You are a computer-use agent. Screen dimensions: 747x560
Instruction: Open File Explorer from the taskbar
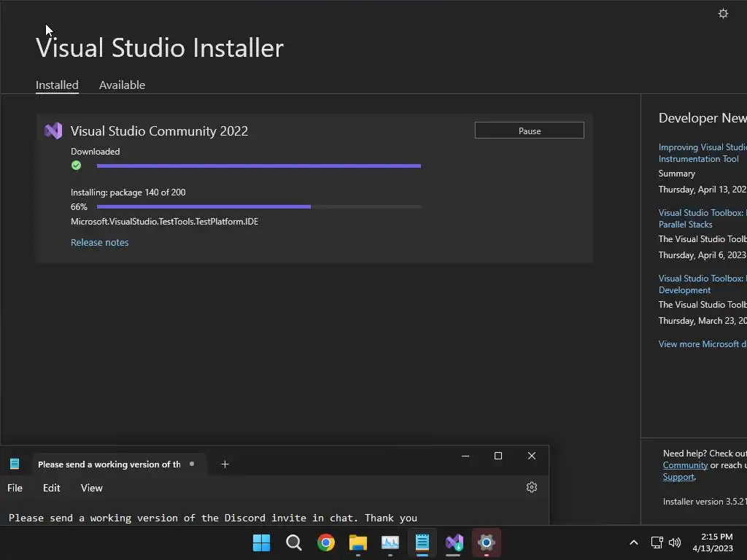pyautogui.click(x=357, y=542)
